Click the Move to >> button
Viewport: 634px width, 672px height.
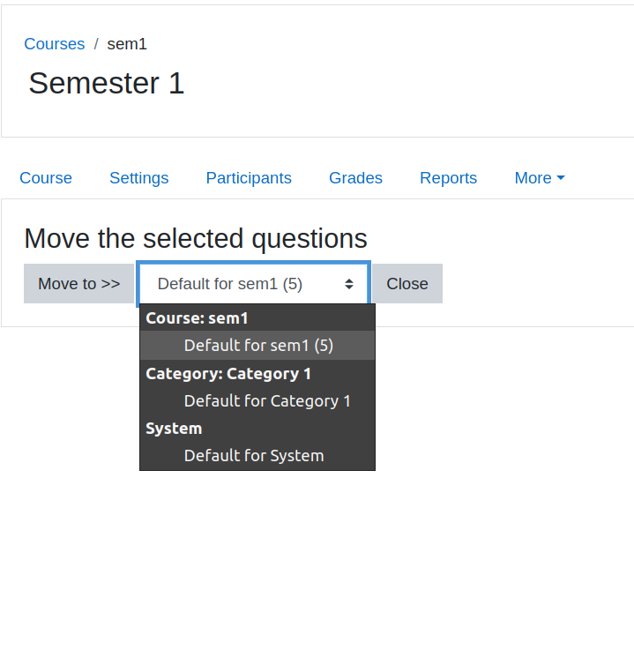[78, 284]
